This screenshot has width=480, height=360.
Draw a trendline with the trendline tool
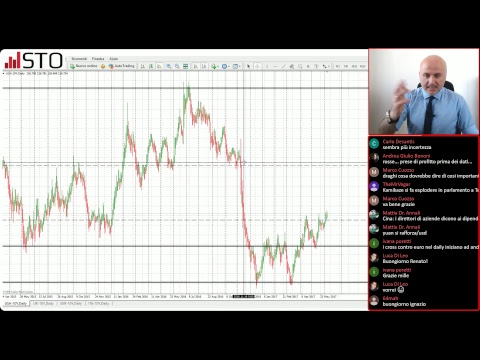click(283, 66)
